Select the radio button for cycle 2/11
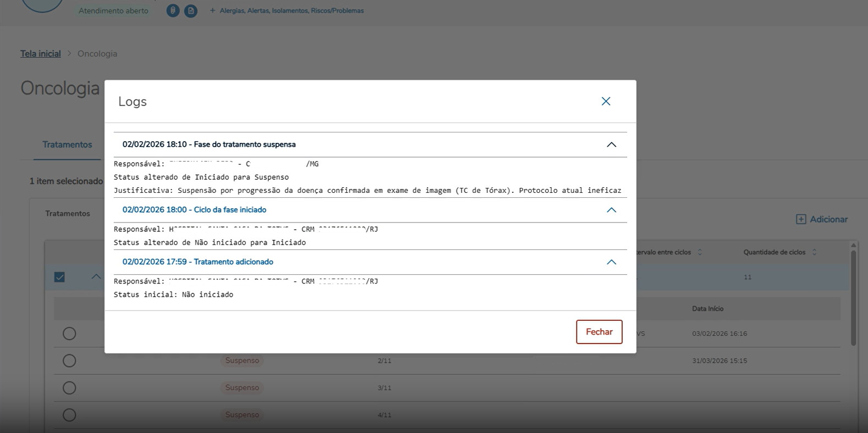The height and width of the screenshot is (433, 868). [x=69, y=360]
